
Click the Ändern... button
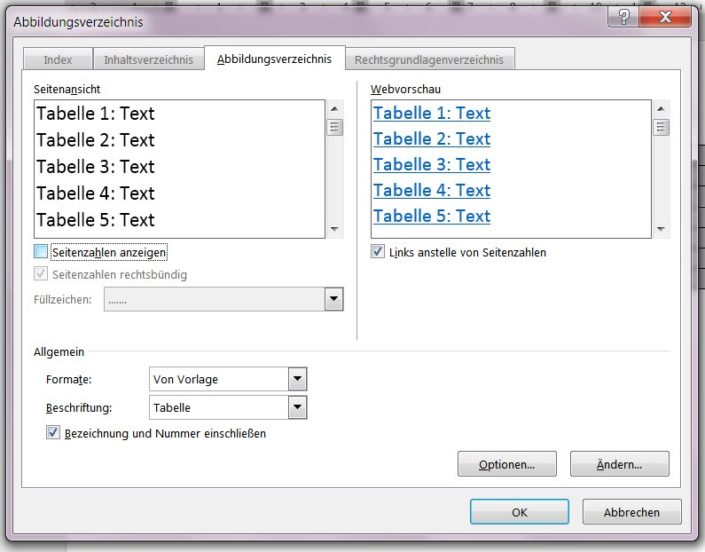click(620, 464)
